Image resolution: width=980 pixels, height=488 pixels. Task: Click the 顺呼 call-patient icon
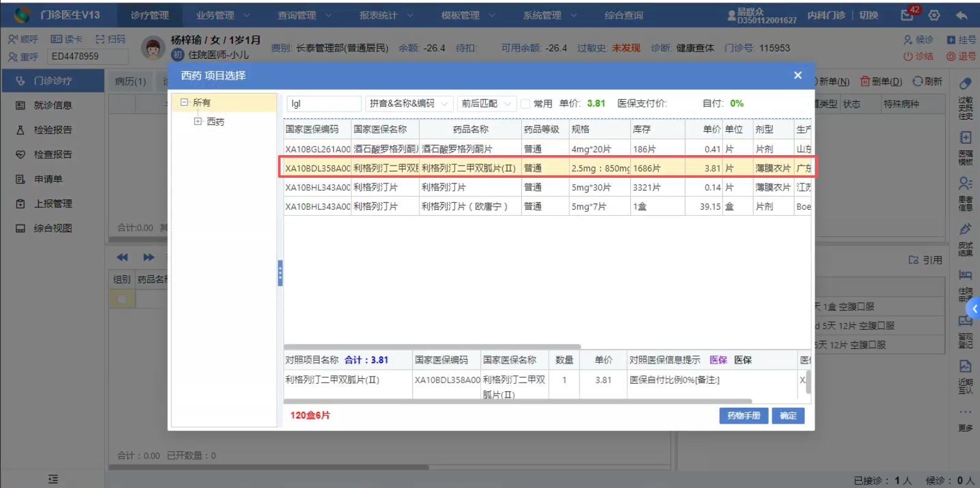(x=13, y=39)
